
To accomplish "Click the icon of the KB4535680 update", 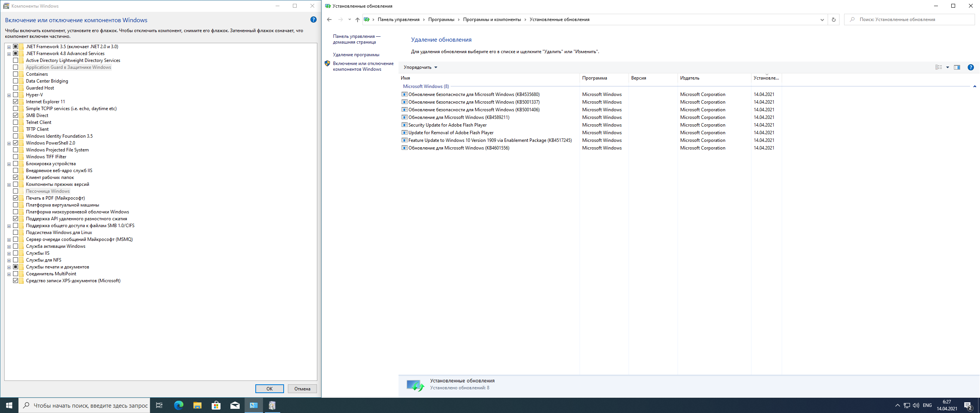I will [404, 94].
